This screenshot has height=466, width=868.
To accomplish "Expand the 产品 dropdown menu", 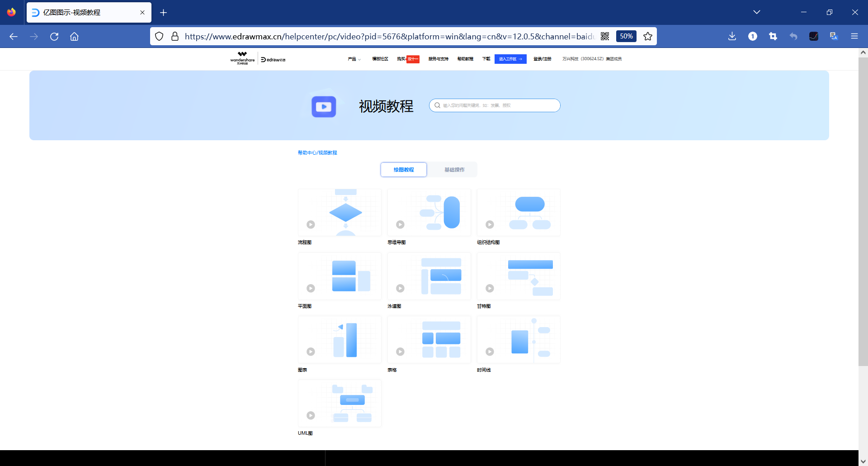I will click(354, 59).
